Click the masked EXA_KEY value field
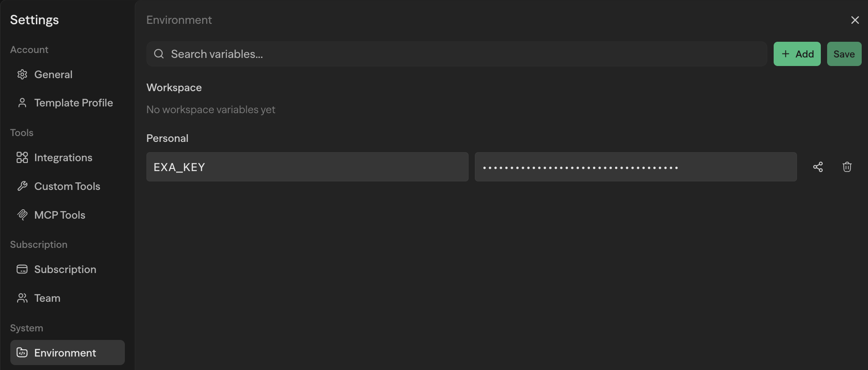 pos(635,167)
